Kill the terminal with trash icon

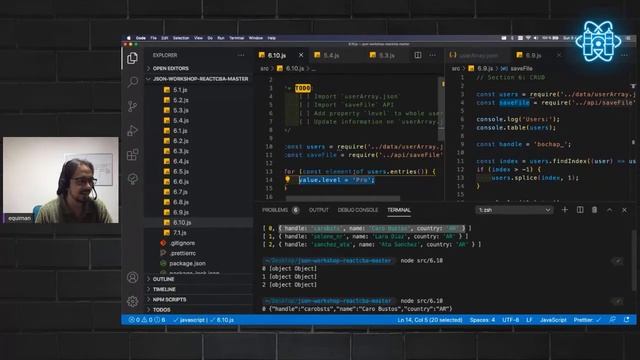coord(595,210)
